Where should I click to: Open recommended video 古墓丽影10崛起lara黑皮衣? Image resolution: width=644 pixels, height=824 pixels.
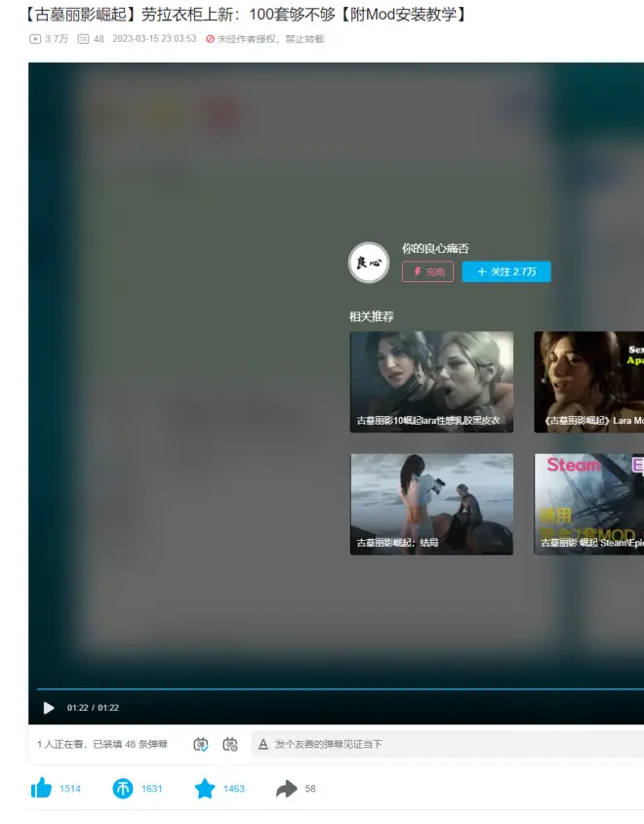point(431,382)
